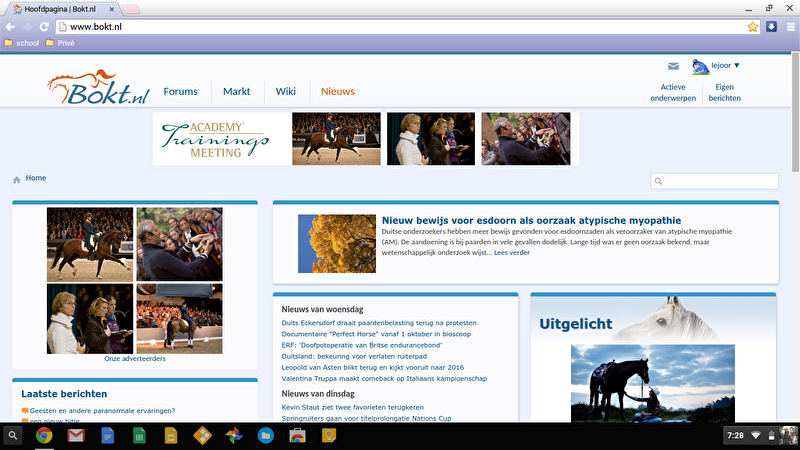Open Leopold van Asten news link

372,367
